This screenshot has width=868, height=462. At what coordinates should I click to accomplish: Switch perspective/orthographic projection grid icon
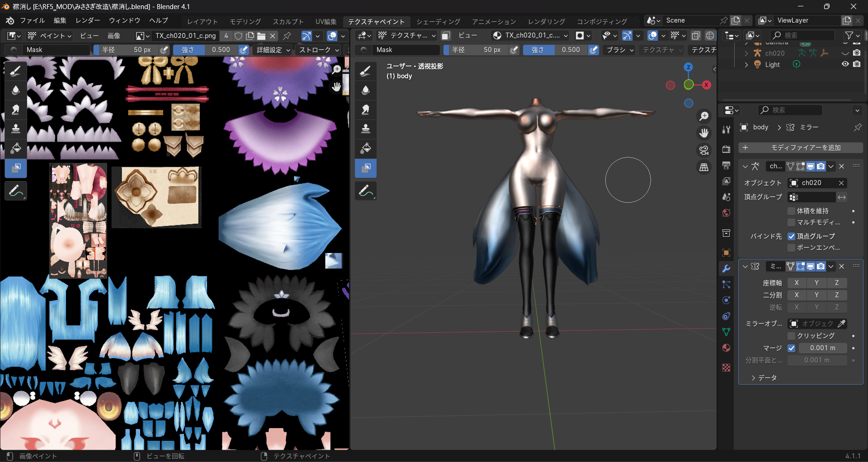click(704, 167)
